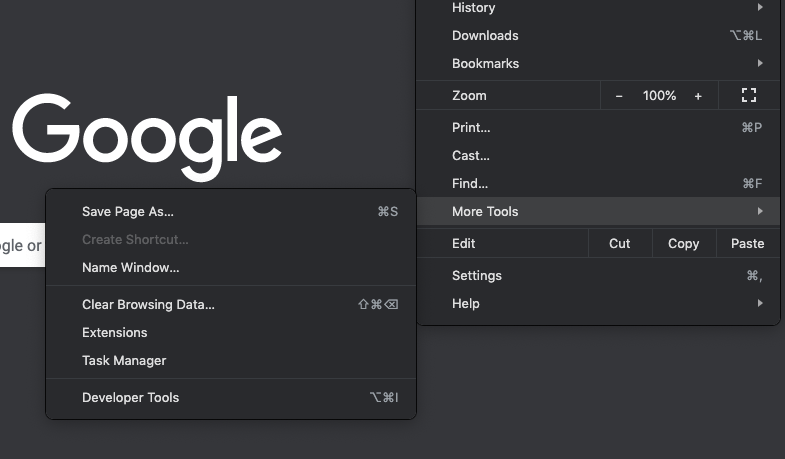The width and height of the screenshot is (785, 459).
Task: Open Extensions from More Tools
Action: pyautogui.click(x=231, y=333)
